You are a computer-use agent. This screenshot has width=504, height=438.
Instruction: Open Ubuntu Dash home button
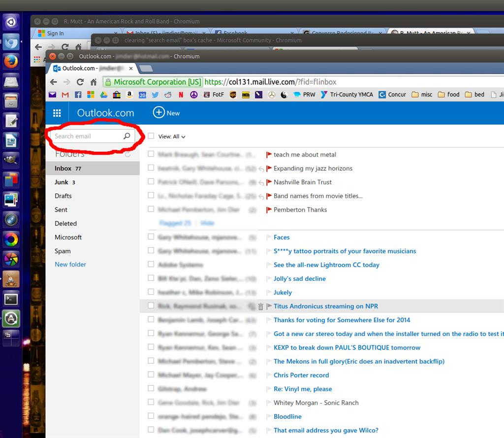[11, 22]
